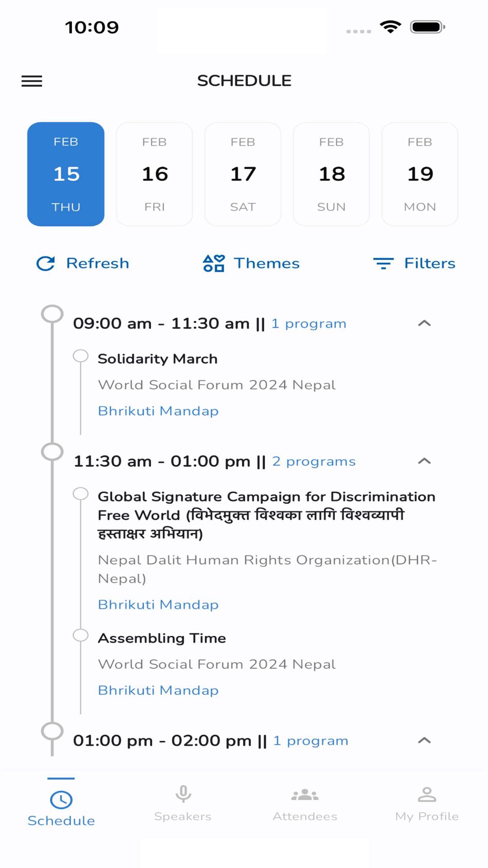Select the Solidarity March timeline circle

click(x=81, y=356)
